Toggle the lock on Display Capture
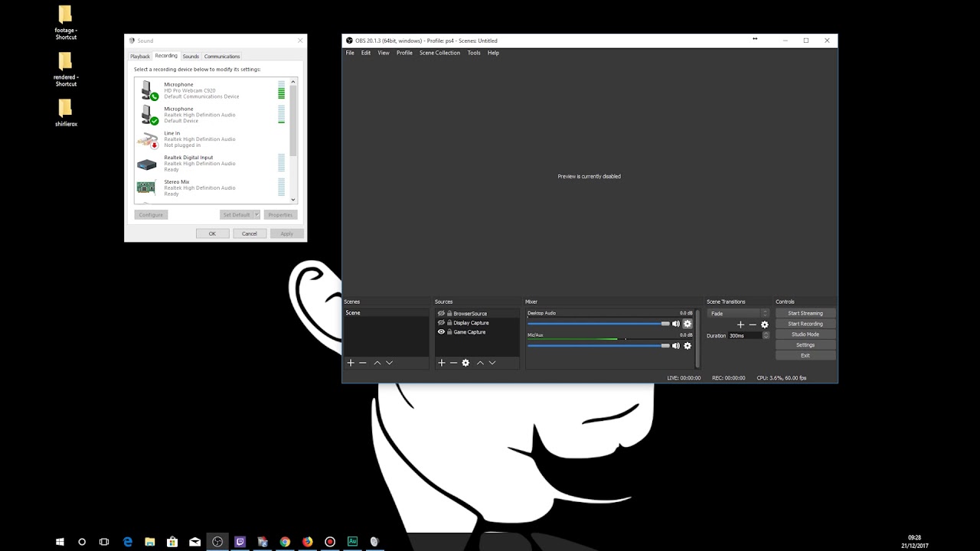The width and height of the screenshot is (980, 551). (x=449, y=323)
